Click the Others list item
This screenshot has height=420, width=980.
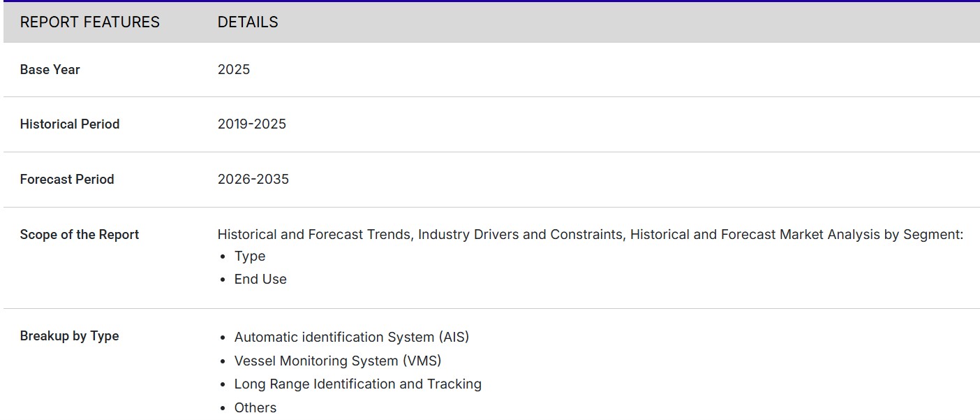click(255, 408)
